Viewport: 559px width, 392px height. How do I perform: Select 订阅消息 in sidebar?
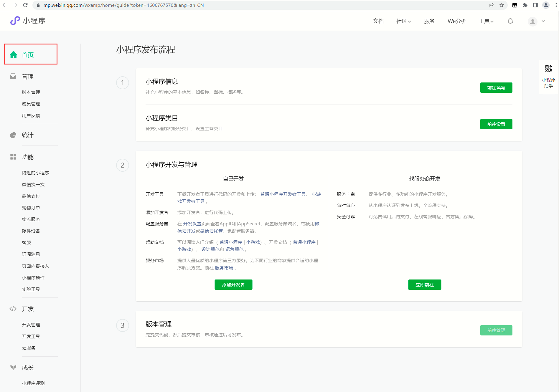point(31,254)
